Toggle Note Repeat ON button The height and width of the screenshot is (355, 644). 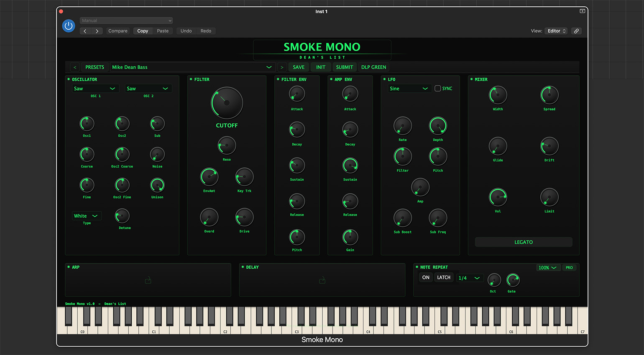[426, 277]
